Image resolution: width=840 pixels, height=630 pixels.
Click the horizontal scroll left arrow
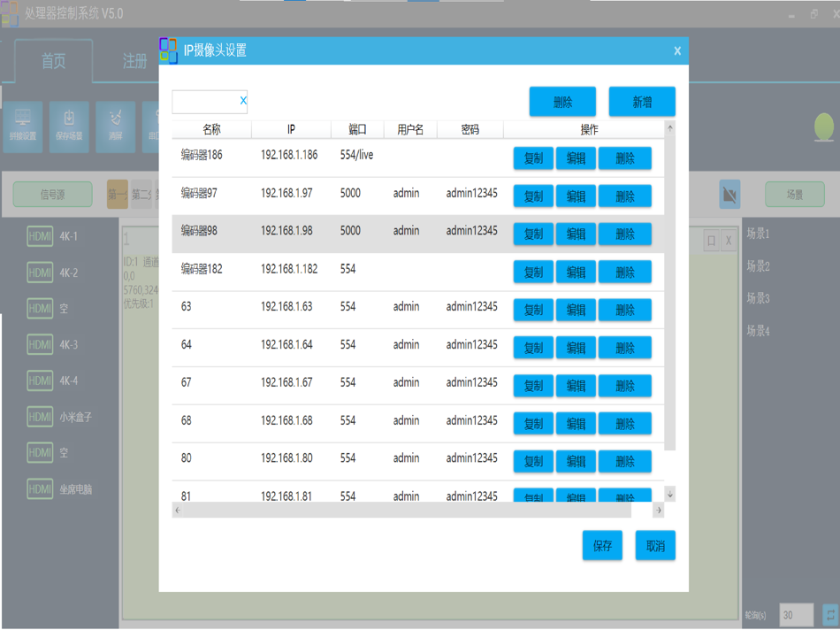[x=178, y=510]
